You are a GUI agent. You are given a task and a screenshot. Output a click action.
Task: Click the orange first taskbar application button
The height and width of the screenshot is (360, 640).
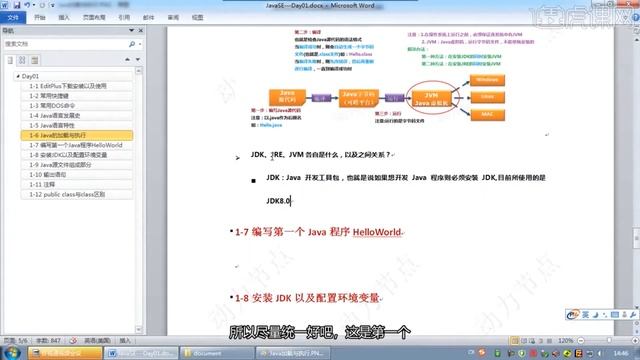65,353
